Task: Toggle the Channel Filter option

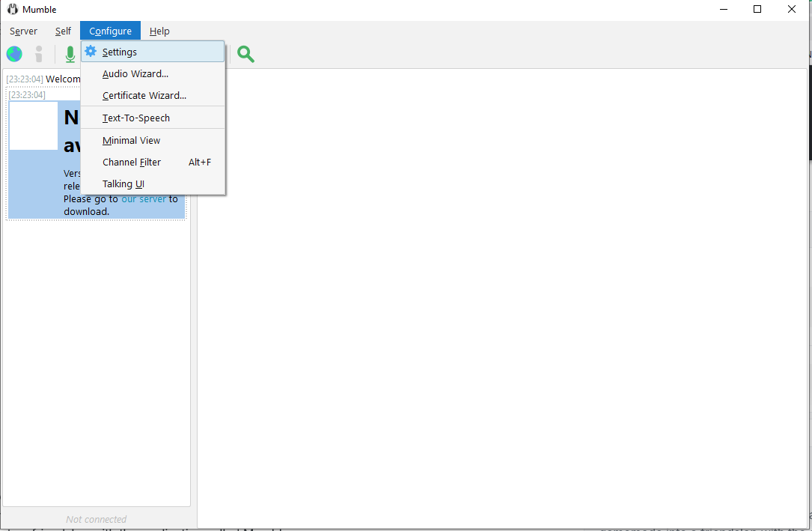Action: coord(132,163)
